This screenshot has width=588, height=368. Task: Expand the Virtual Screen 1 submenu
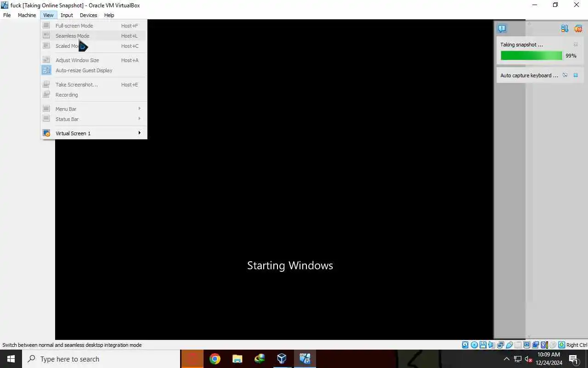94,133
